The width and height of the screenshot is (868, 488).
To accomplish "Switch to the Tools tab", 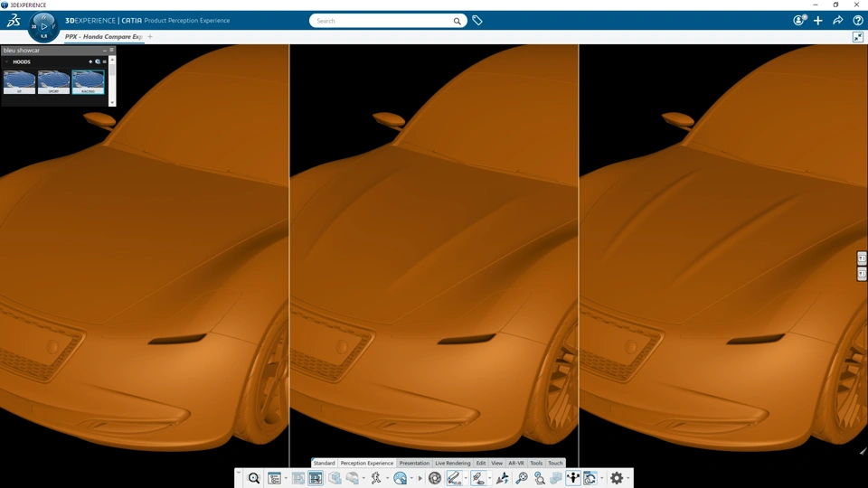I will [x=536, y=463].
